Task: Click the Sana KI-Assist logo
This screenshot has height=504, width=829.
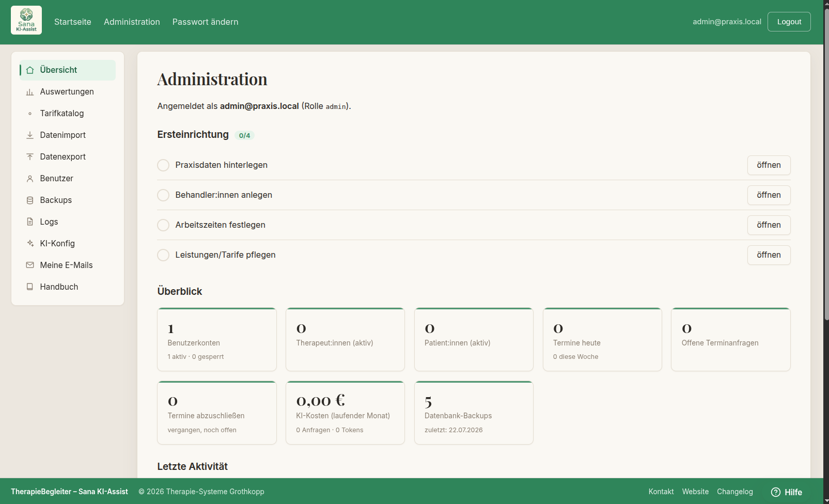Action: click(x=26, y=20)
